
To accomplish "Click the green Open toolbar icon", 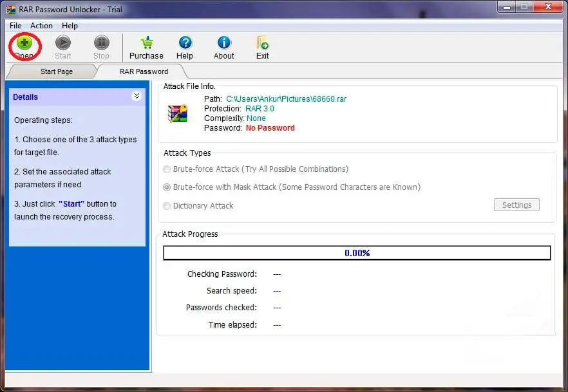I will point(24,43).
